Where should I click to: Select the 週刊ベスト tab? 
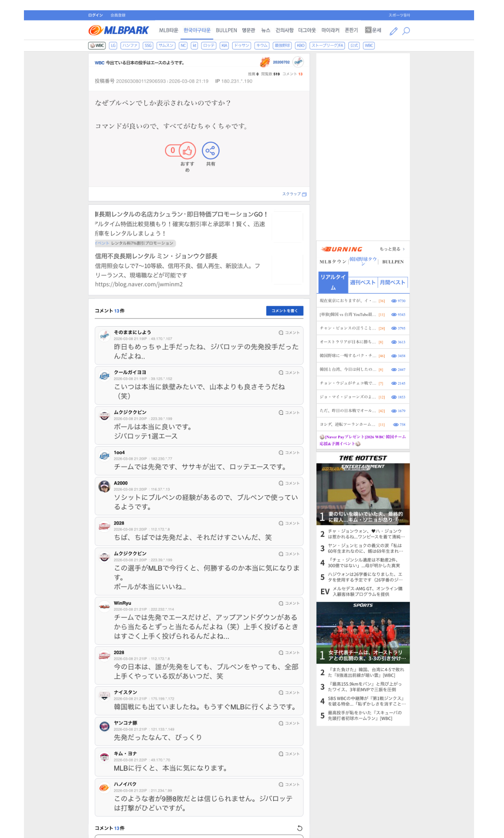362,283
